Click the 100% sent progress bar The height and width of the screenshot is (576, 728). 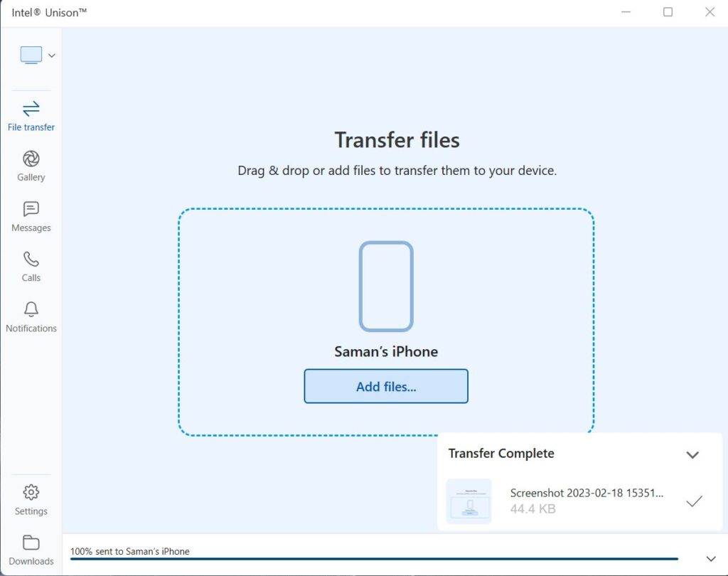pyautogui.click(x=374, y=559)
